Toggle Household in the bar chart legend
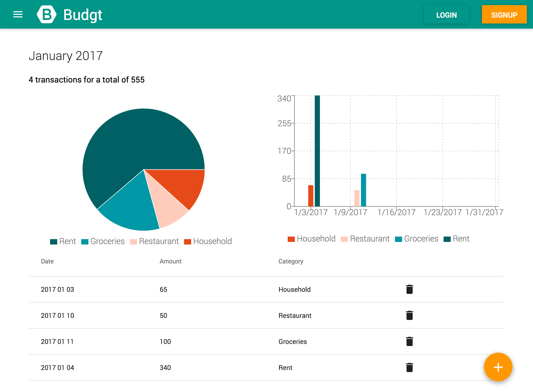Image resolution: width=533 pixels, height=392 pixels. tap(311, 239)
